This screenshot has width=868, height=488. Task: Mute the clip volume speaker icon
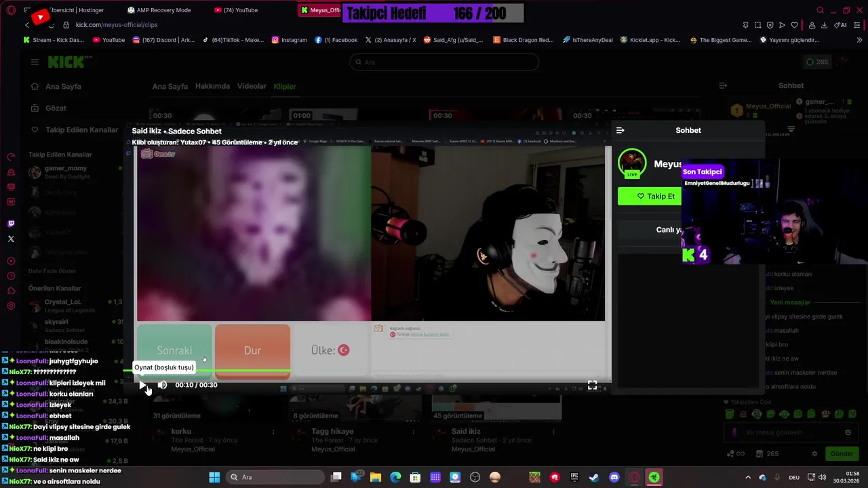(x=162, y=385)
